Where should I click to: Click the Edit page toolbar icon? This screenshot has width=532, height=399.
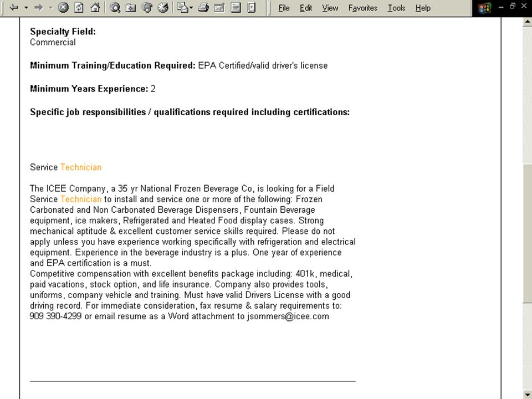219,7
